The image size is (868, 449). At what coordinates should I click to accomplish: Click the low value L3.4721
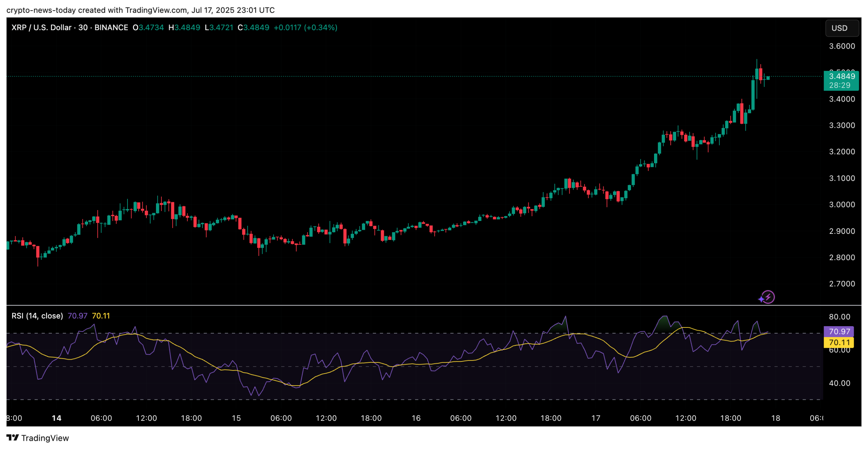pyautogui.click(x=219, y=27)
